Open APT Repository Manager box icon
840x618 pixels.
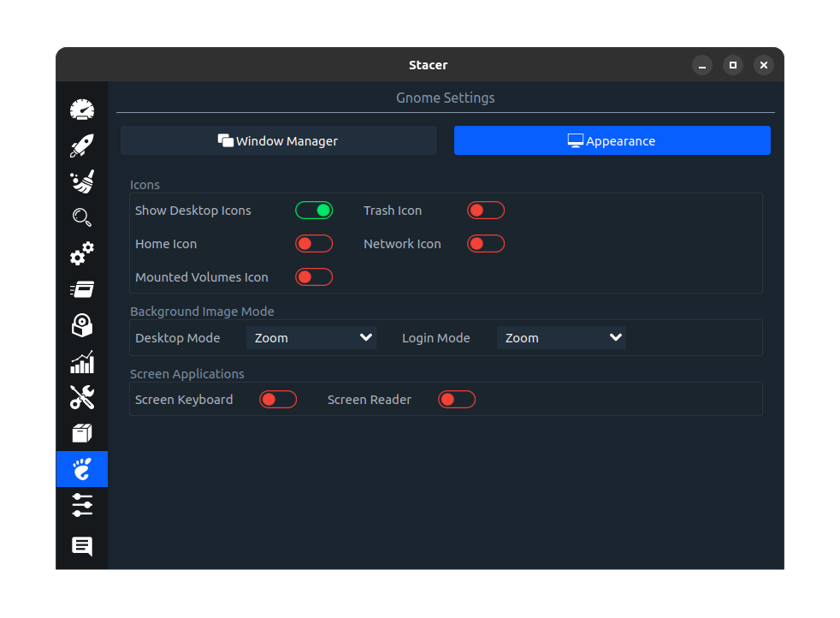(82, 433)
